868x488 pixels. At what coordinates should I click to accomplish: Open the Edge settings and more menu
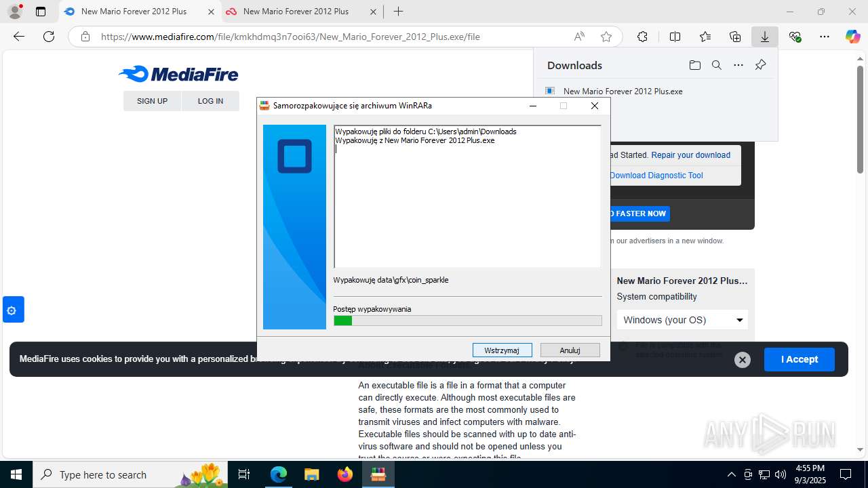pyautogui.click(x=825, y=37)
